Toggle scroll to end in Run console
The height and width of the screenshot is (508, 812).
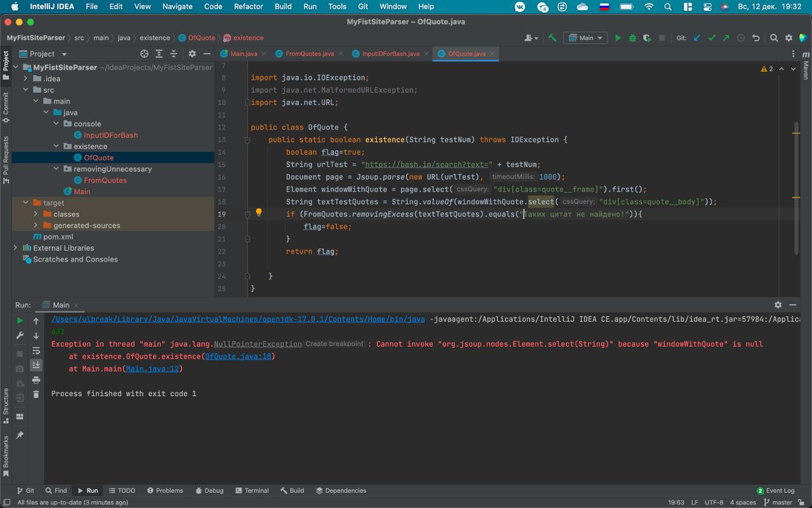pyautogui.click(x=36, y=365)
